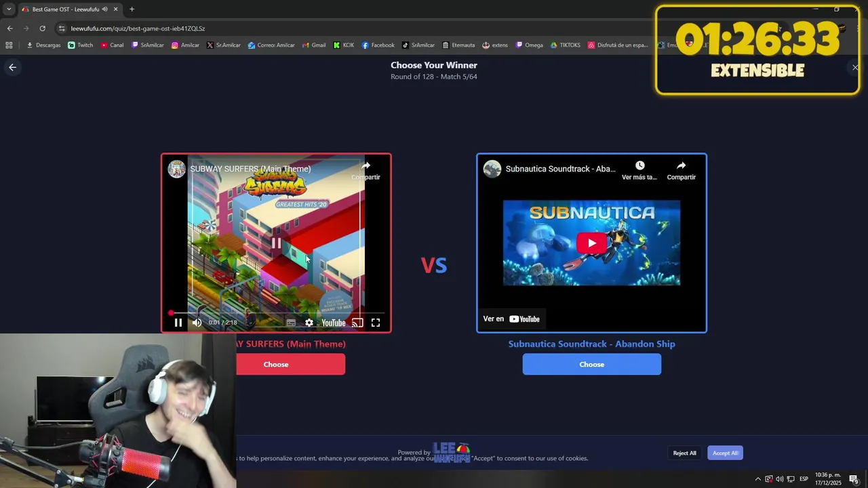Select the Best Game OST - Leewufufu tab
Screen dimensions: 868x488
point(70,9)
